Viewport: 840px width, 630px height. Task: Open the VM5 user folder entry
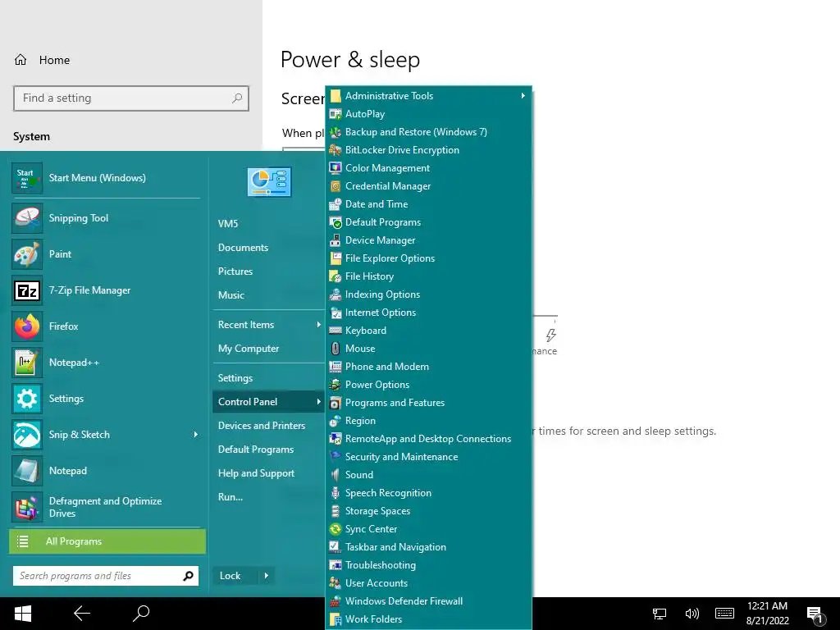click(x=228, y=223)
